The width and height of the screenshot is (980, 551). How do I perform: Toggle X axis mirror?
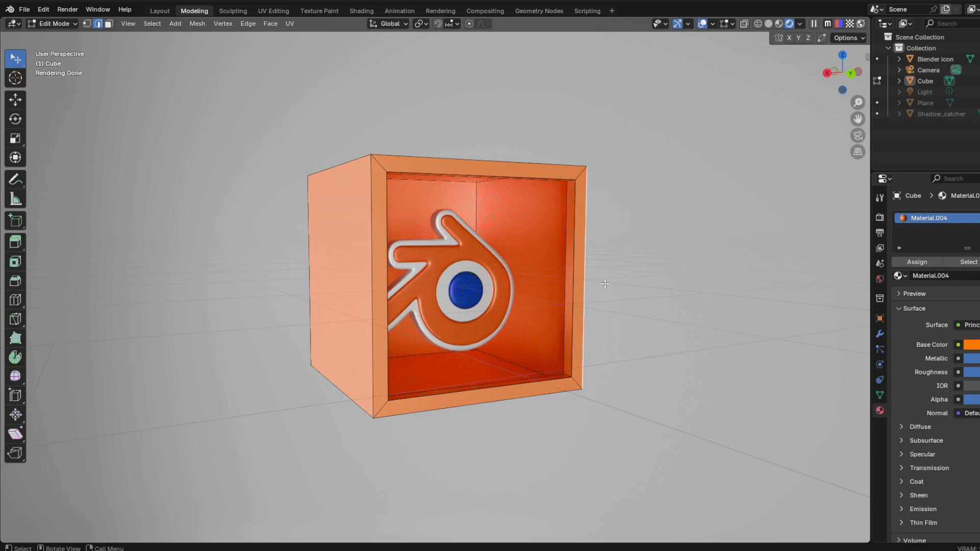point(789,38)
